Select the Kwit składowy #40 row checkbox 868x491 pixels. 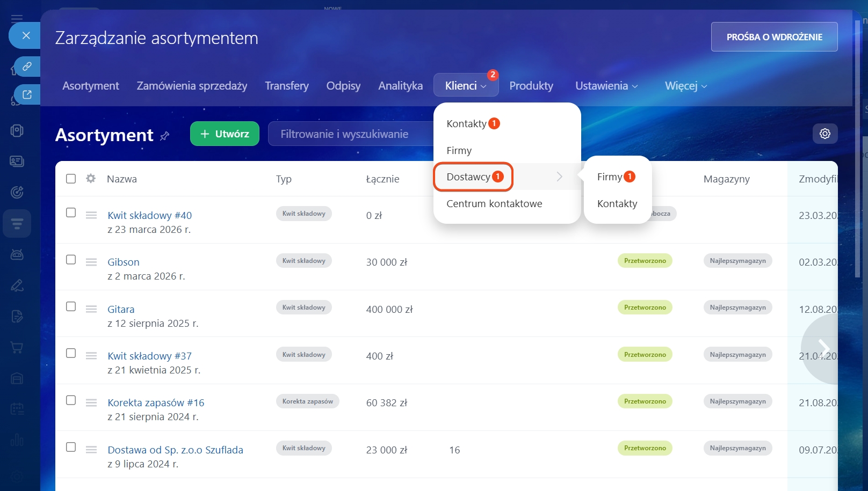point(71,212)
